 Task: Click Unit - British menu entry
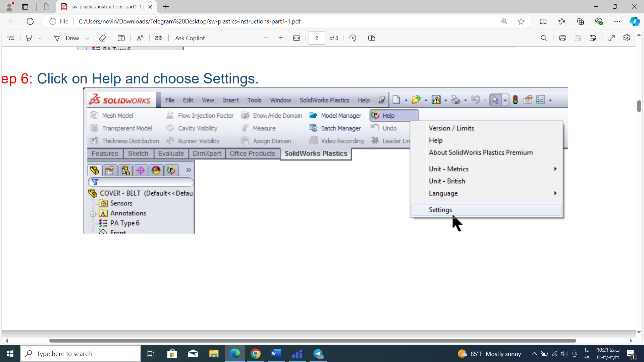[x=447, y=181]
